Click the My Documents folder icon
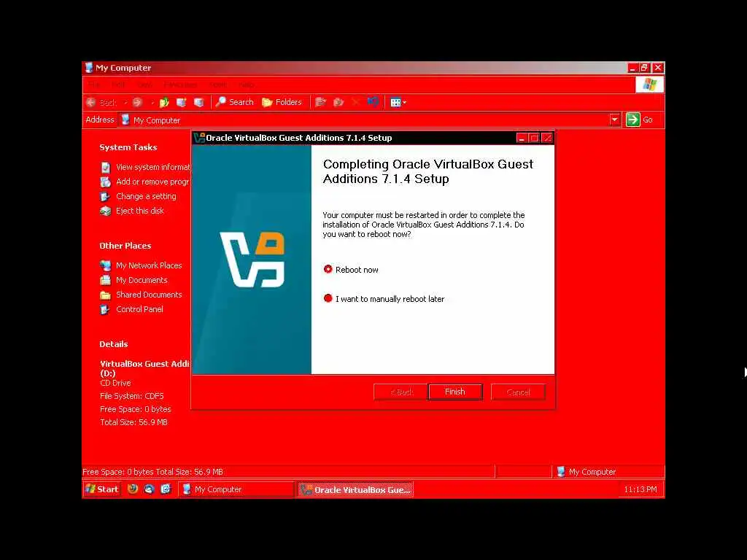747x560 pixels. [105, 280]
